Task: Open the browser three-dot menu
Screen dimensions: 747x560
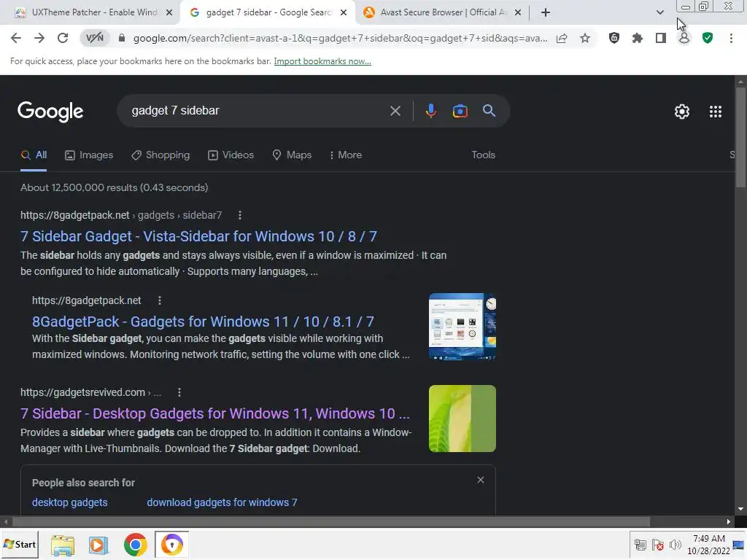Action: [x=731, y=38]
